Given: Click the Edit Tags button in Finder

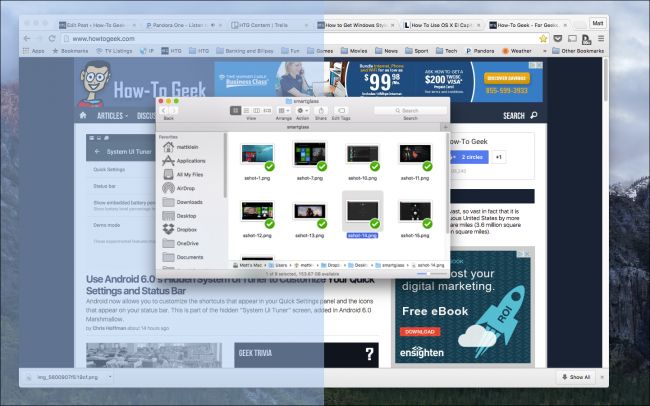Looking at the screenshot, I should tap(341, 110).
